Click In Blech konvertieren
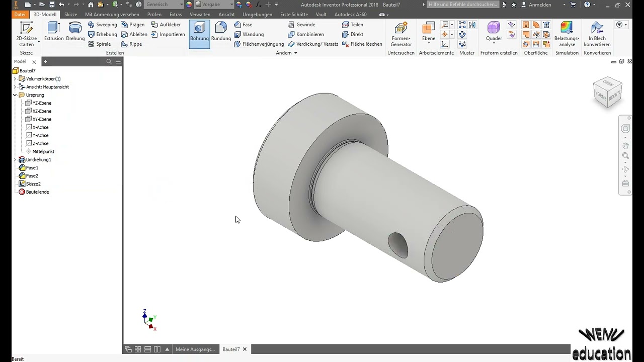The image size is (644, 362). [x=597, y=34]
